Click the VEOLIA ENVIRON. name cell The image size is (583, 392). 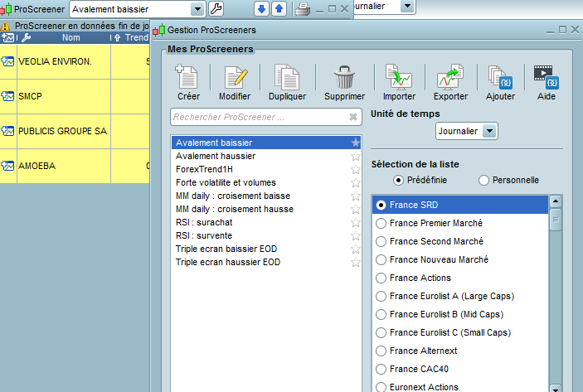(64, 61)
